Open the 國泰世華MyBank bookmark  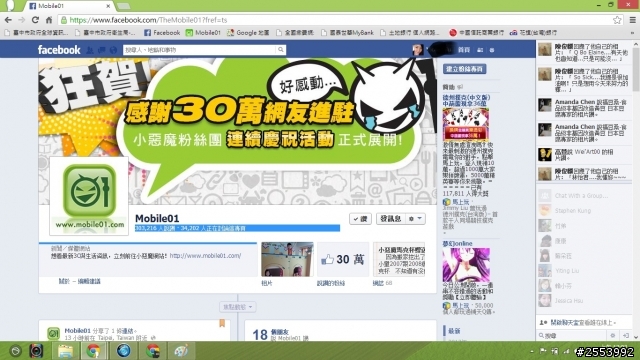(347, 33)
